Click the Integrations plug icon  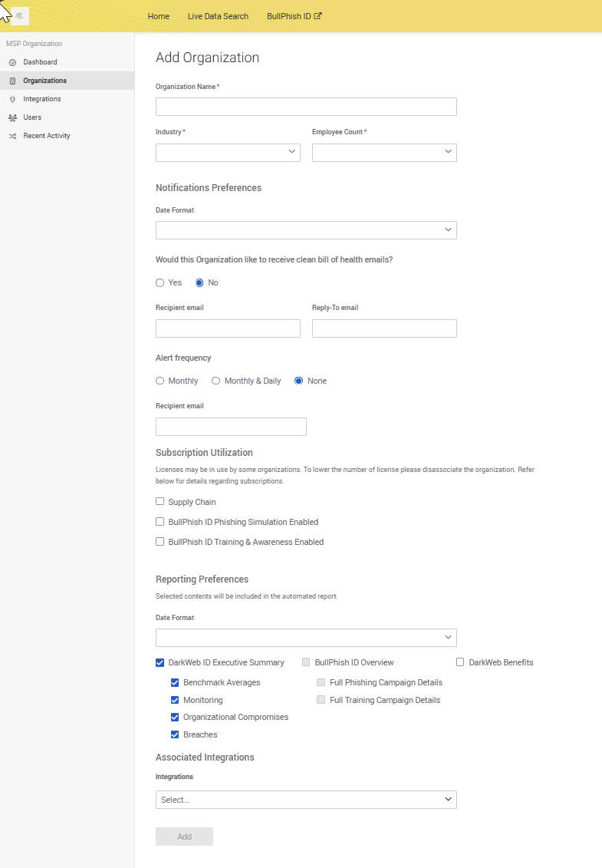click(12, 99)
